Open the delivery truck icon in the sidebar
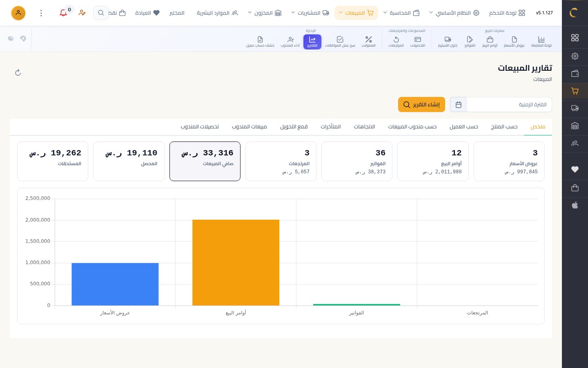The image size is (588, 368). pyautogui.click(x=575, y=108)
